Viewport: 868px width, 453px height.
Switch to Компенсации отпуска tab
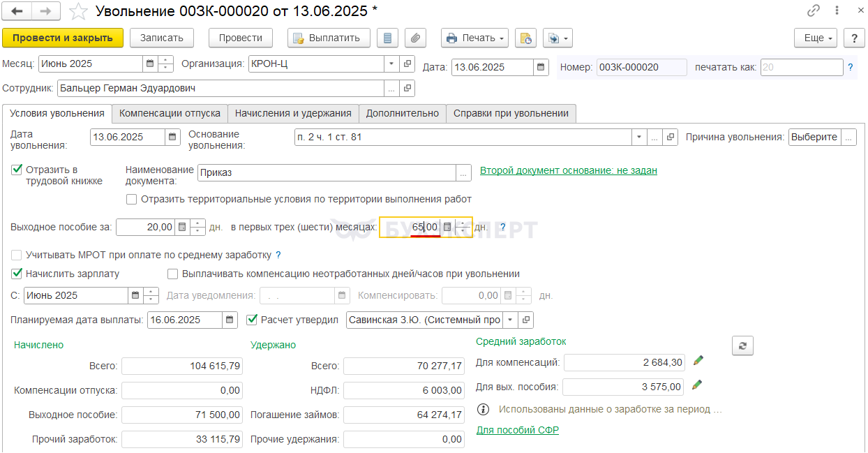(x=170, y=113)
